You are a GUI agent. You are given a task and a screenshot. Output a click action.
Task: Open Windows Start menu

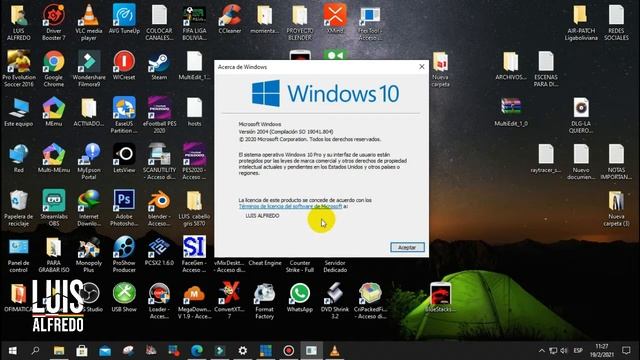pyautogui.click(x=13, y=351)
